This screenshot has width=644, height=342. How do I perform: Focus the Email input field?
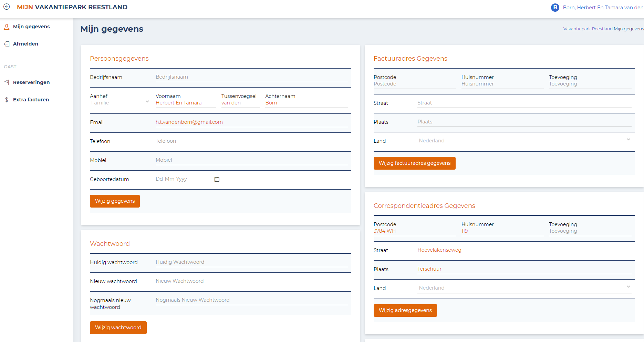[251, 122]
